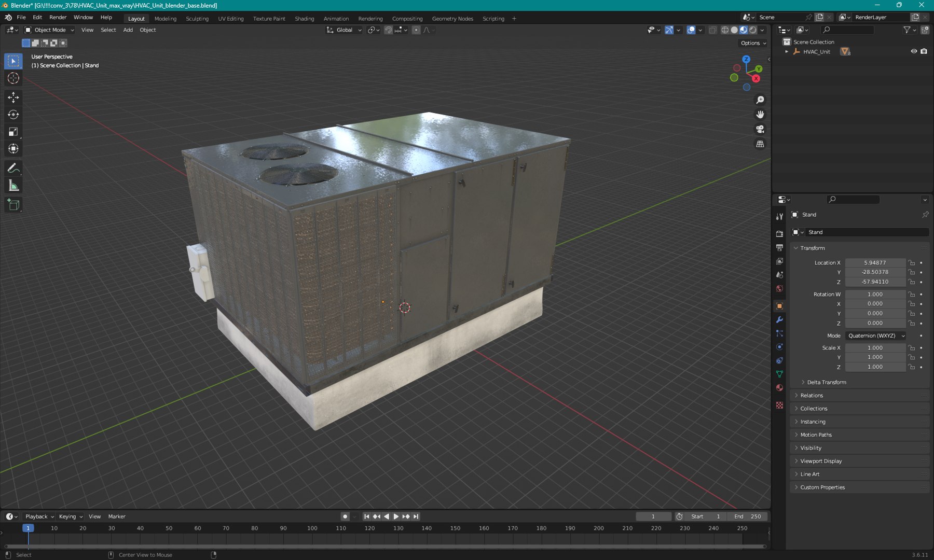Expand the Relations panel
This screenshot has height=560, width=934.
tap(811, 396)
